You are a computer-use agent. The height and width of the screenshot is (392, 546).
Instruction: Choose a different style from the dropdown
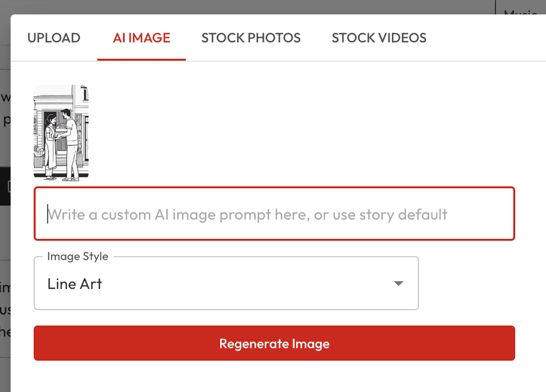226,283
